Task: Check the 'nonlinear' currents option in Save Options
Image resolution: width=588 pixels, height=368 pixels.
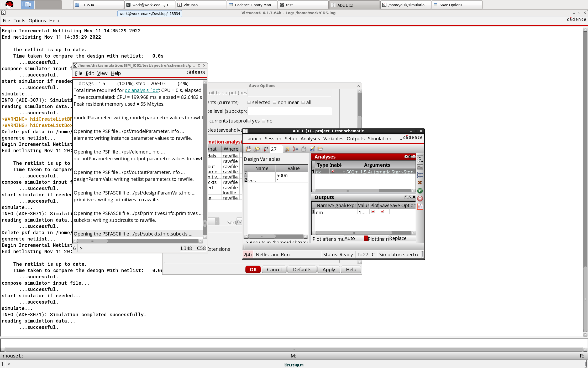Action: tap(275, 103)
